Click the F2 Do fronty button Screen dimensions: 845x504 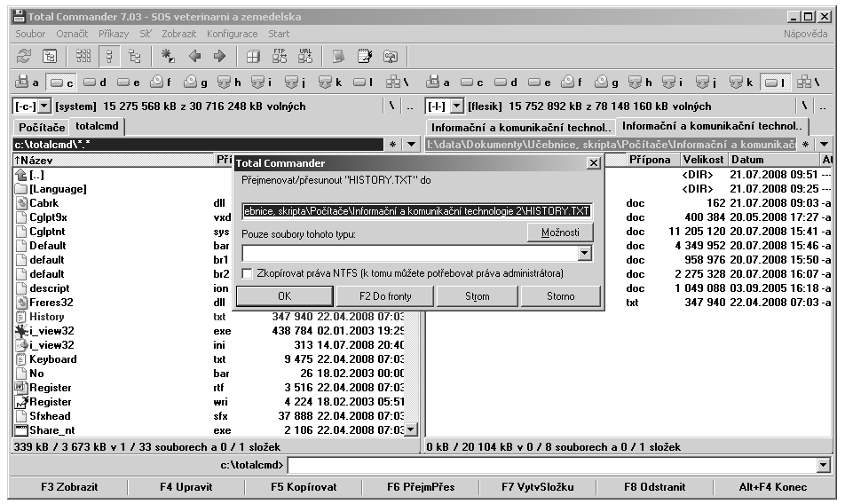pos(385,296)
